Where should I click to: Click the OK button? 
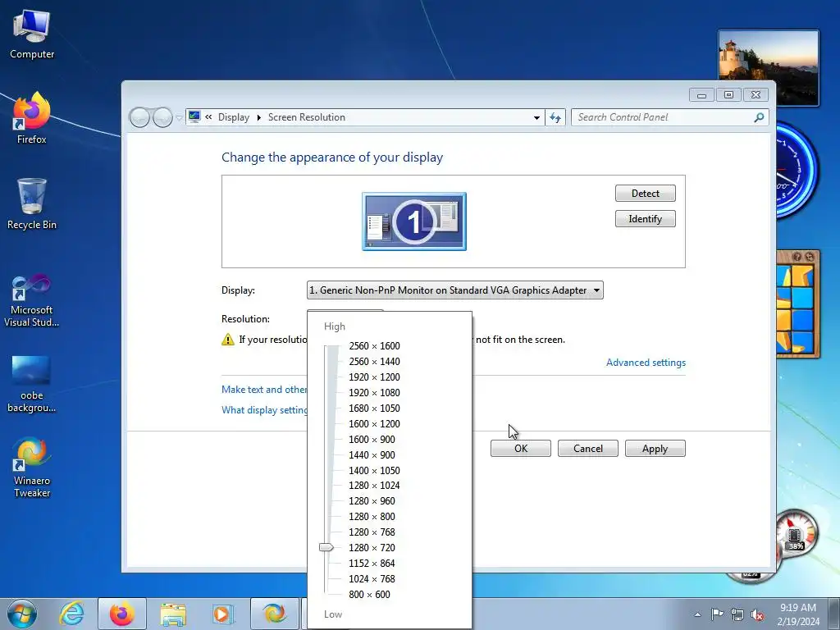point(521,449)
